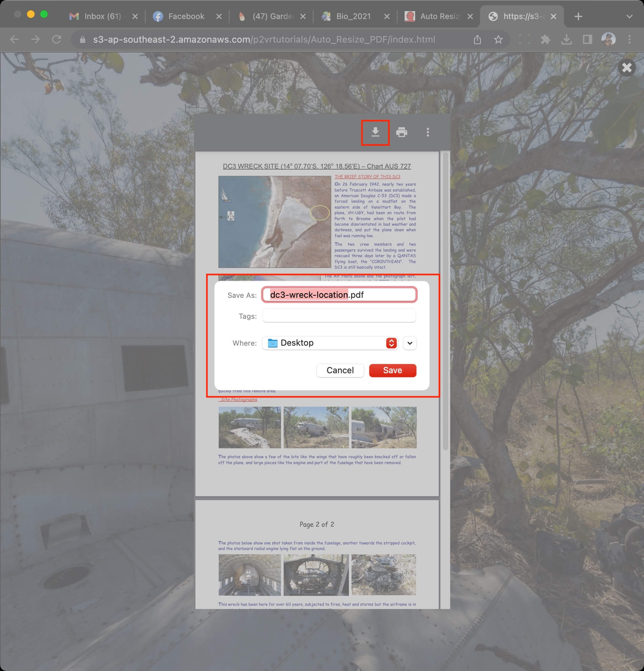Click THE BRIEF STORY OF THIS DC3 heading

(367, 177)
